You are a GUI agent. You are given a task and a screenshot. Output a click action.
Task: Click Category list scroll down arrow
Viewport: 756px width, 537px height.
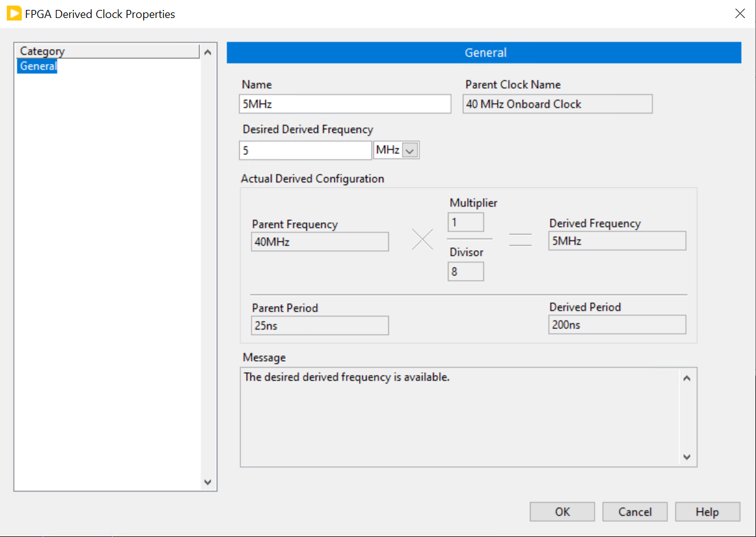tap(207, 482)
